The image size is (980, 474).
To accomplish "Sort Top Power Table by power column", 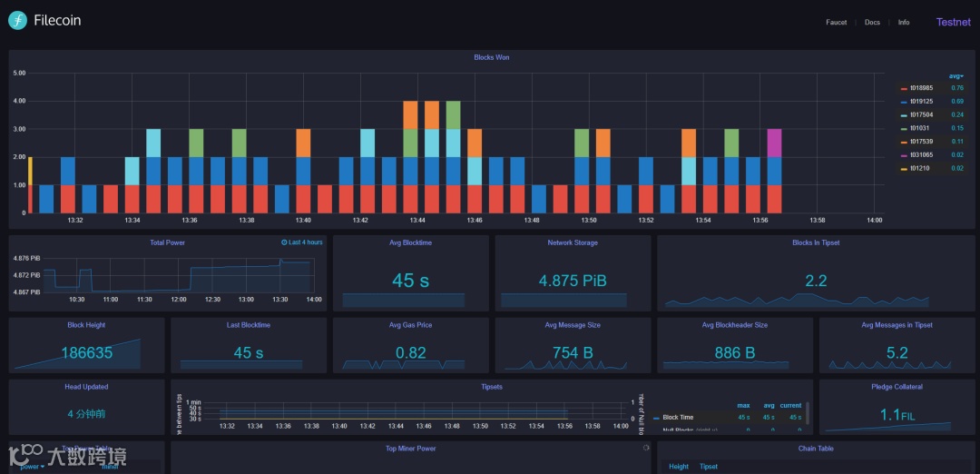I will click(x=32, y=467).
